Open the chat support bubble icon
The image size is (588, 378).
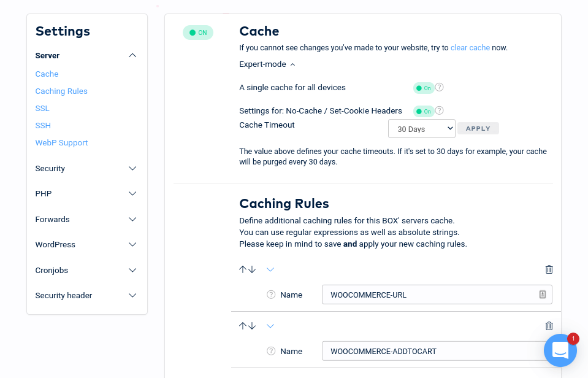(x=560, y=350)
